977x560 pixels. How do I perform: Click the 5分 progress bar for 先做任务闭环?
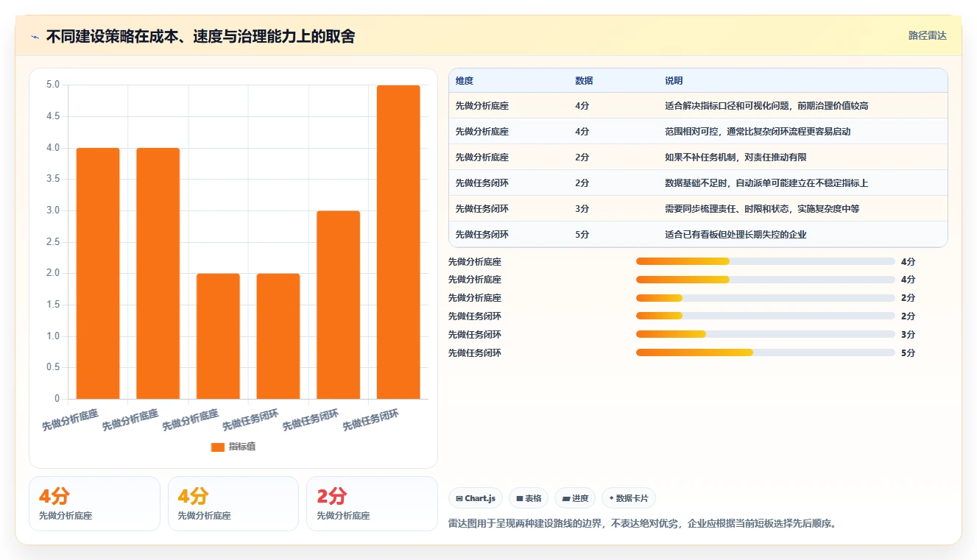click(766, 353)
